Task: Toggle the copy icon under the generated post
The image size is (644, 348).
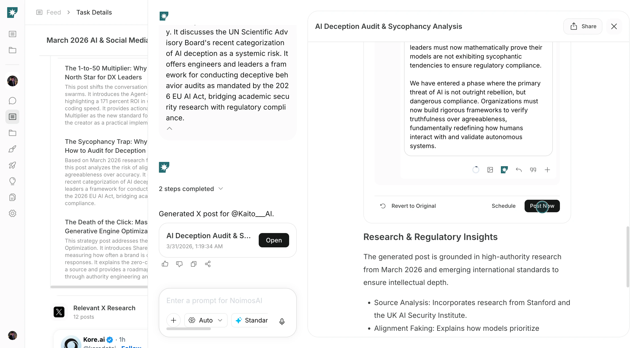Action: (193, 264)
